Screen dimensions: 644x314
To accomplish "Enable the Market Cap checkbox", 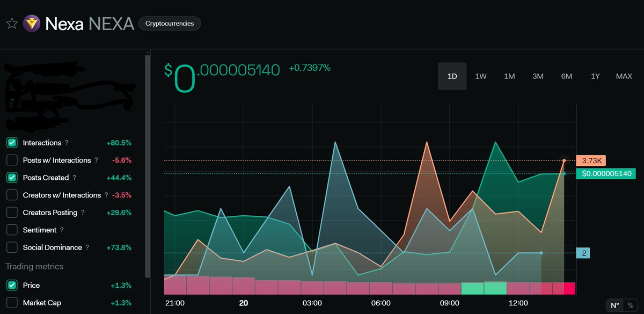I will coord(12,303).
